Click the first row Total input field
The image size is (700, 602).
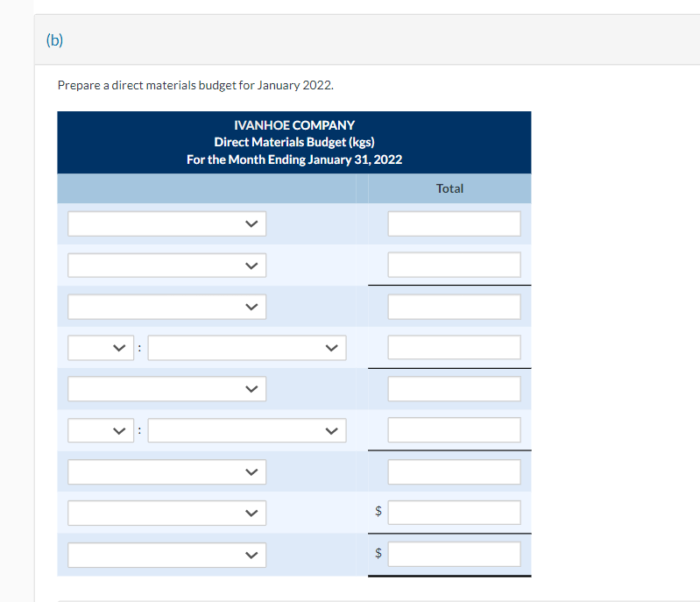pos(454,223)
